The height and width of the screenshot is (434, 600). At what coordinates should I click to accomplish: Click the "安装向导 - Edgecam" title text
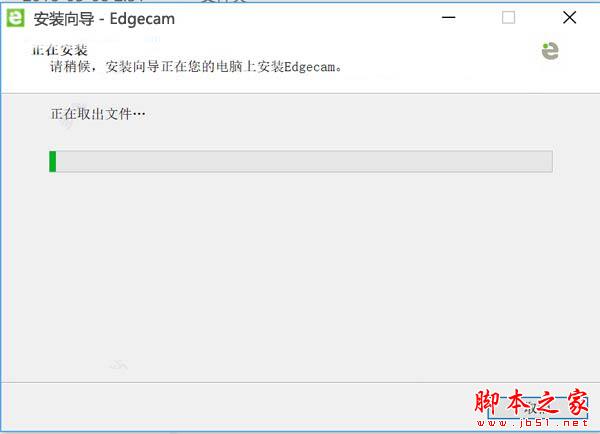(104, 19)
